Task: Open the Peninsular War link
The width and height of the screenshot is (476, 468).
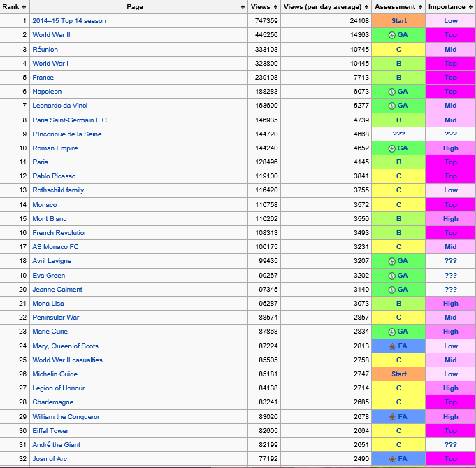Action: pyautogui.click(x=56, y=318)
